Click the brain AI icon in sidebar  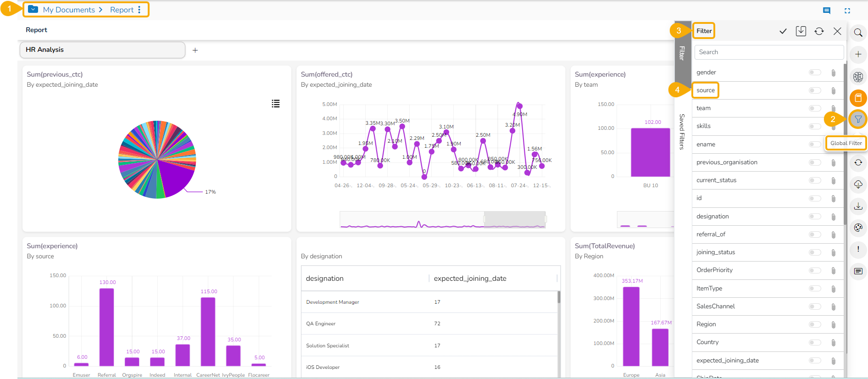[858, 77]
